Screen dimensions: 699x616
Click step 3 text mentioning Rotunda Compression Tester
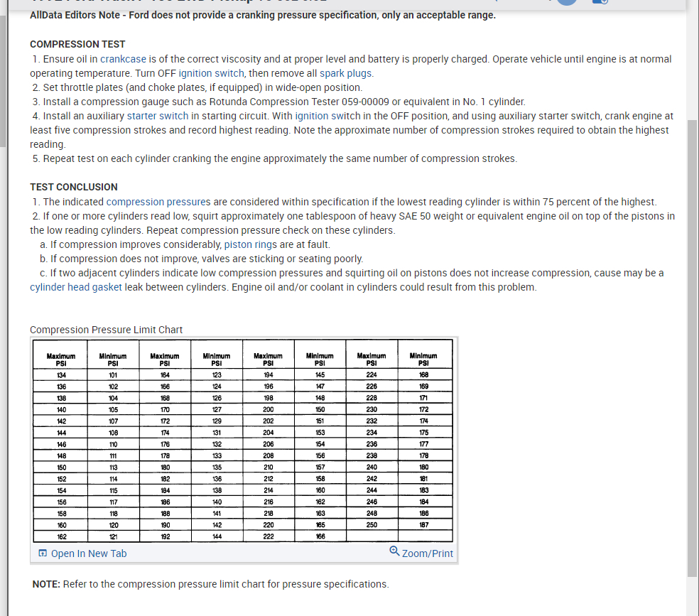[279, 102]
